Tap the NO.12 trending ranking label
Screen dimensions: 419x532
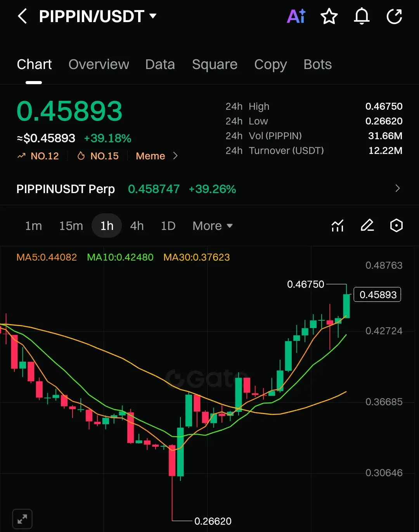coord(45,156)
